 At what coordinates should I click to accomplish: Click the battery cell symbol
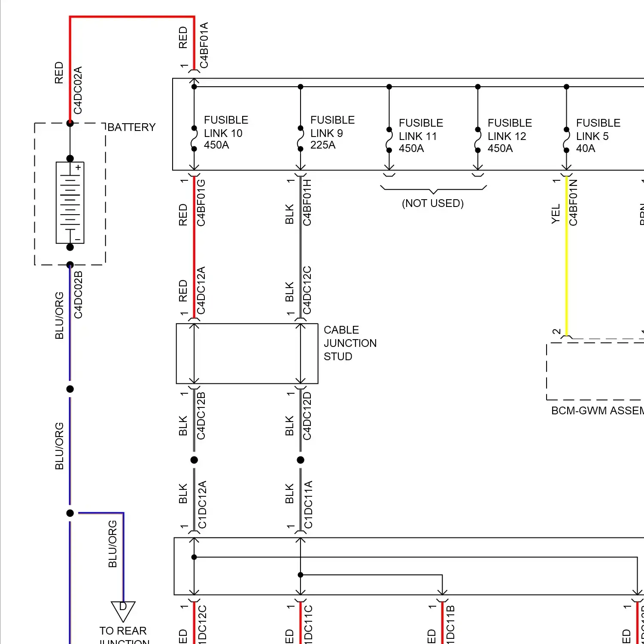pyautogui.click(x=70, y=203)
